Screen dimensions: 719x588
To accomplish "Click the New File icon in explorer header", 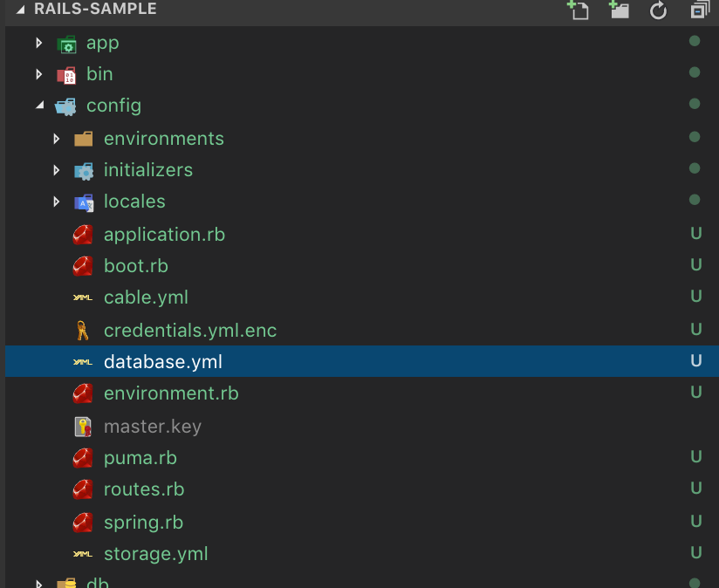I will (x=577, y=10).
